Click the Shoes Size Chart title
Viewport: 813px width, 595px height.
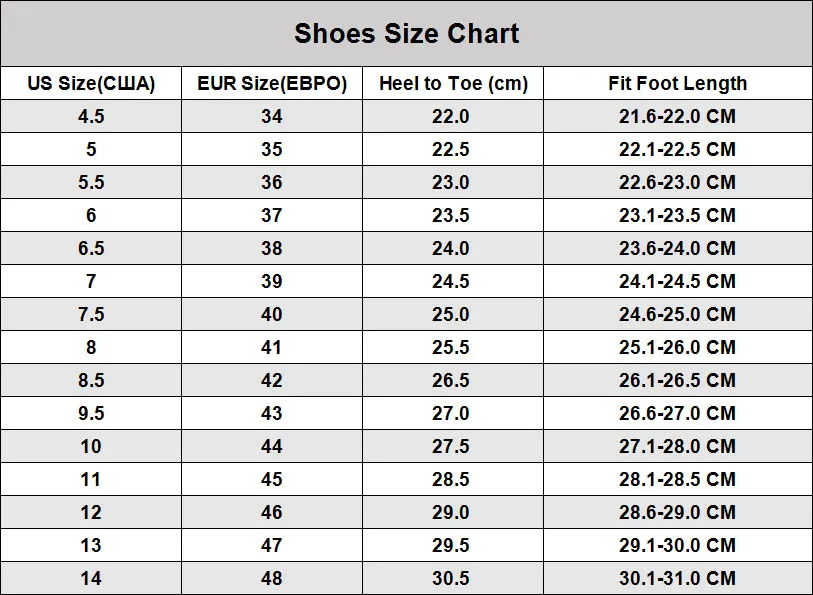click(406, 34)
